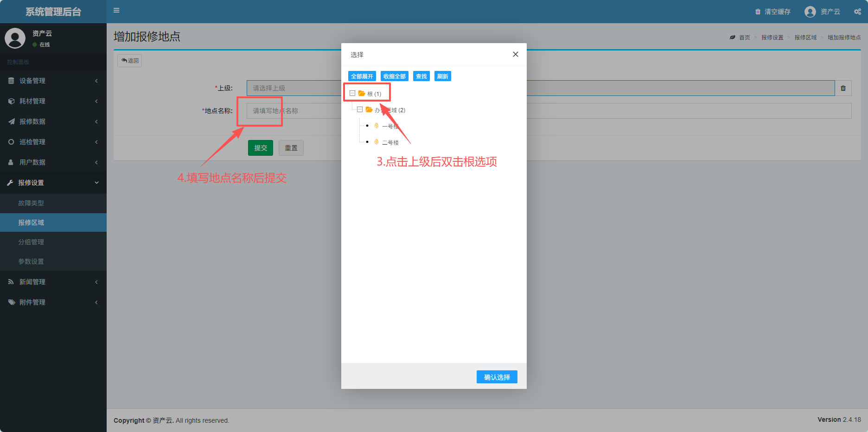Collapse the 根 node with minus box

click(352, 93)
